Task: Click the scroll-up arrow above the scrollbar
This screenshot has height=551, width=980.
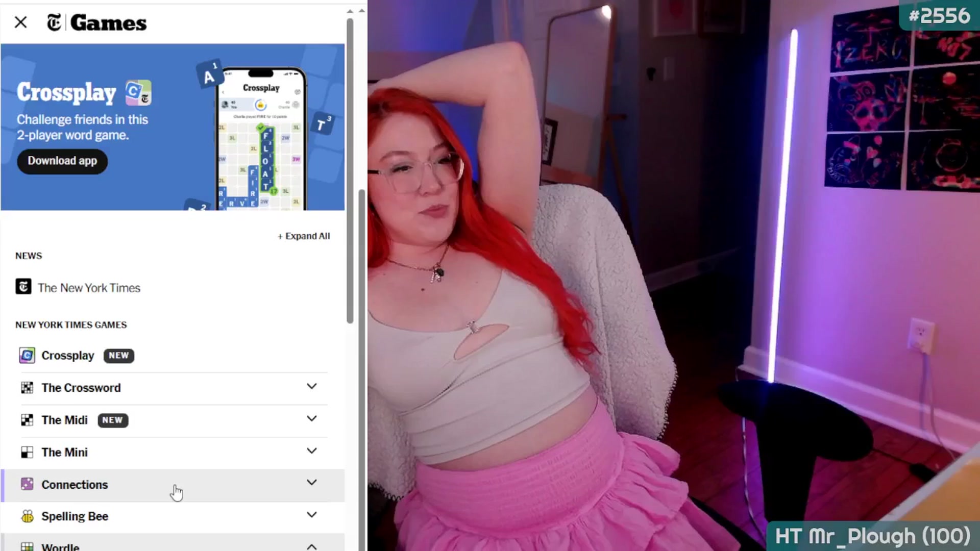Action: 350,11
